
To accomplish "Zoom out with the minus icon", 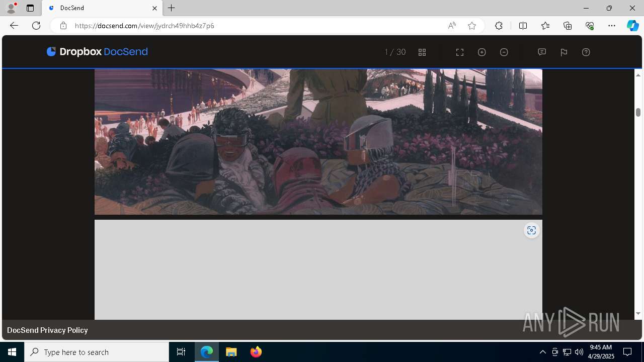I will coord(504,52).
